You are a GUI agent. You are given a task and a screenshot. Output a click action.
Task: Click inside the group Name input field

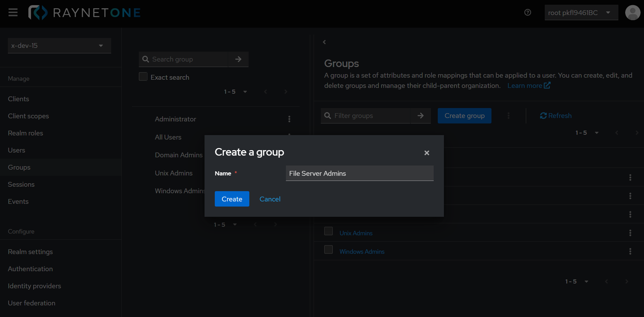(359, 173)
